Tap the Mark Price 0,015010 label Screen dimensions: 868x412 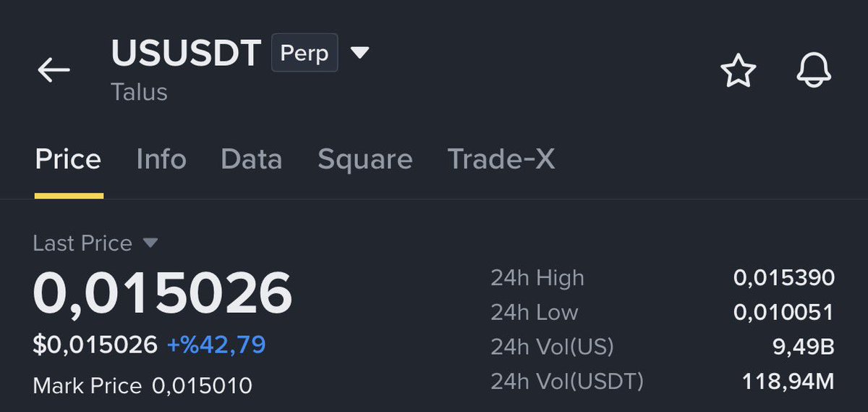click(142, 385)
